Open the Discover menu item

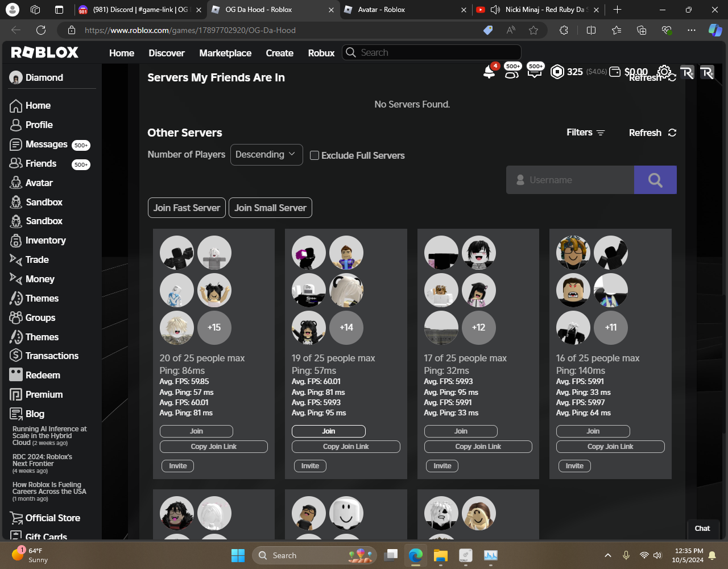click(x=167, y=53)
